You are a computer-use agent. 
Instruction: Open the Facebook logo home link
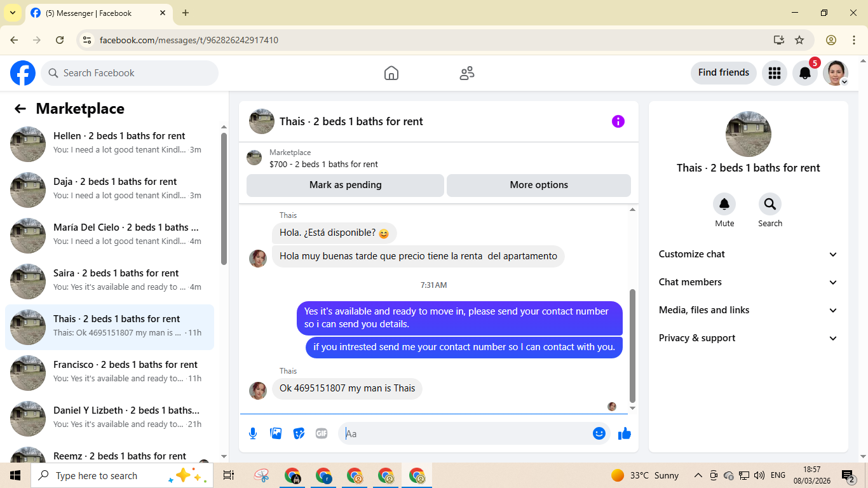pyautogui.click(x=23, y=73)
